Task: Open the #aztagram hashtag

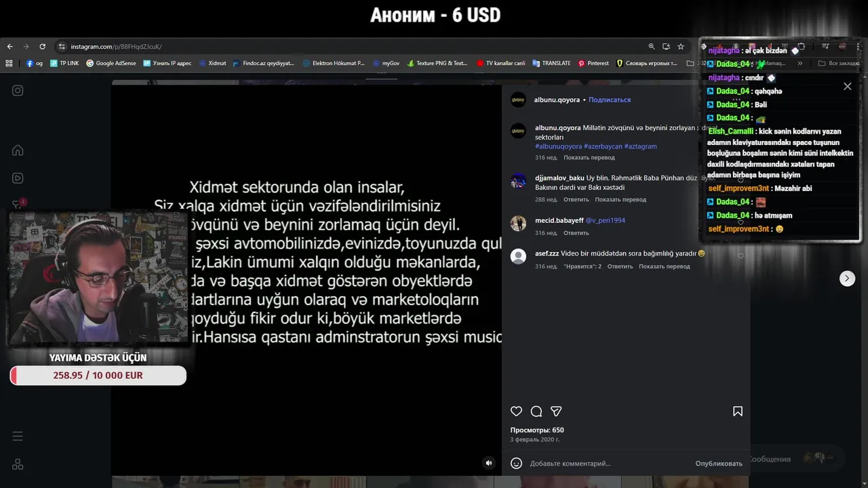Action: (x=641, y=146)
